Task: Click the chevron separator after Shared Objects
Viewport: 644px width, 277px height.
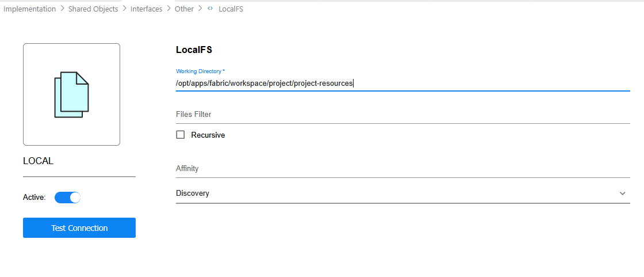Action: click(x=124, y=9)
